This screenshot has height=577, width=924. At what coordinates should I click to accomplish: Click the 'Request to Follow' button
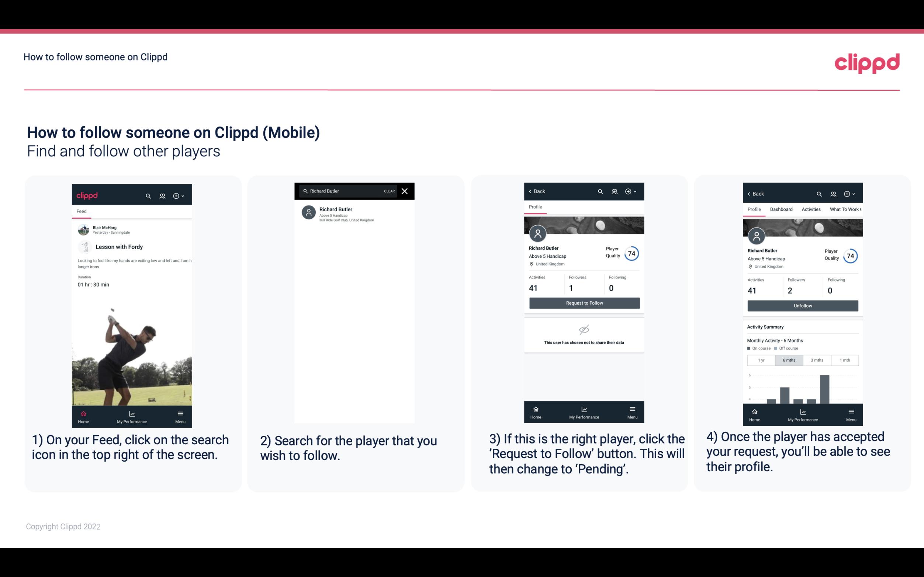click(584, 302)
